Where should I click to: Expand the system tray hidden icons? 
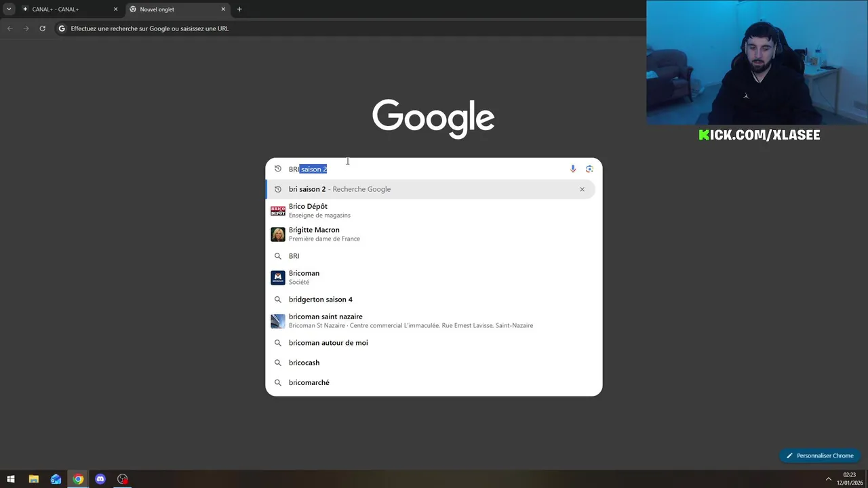pos(828,479)
